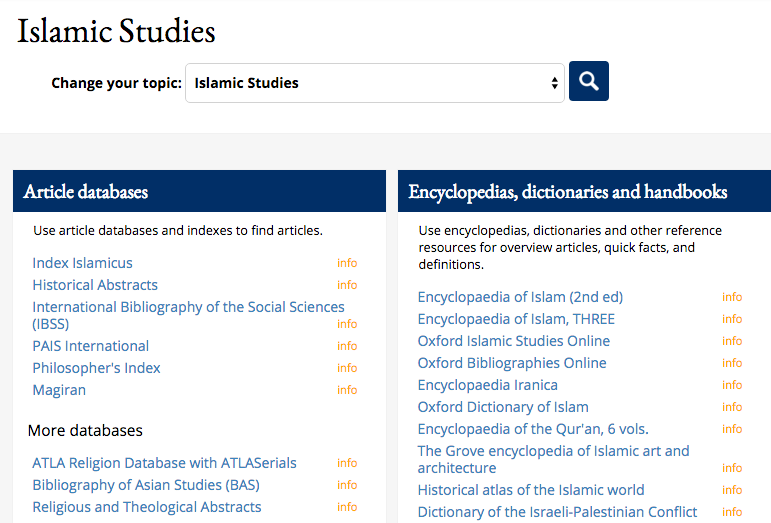Open Oxford Islamic Studies Online link
Viewport: 771px width, 523px height.
514,341
